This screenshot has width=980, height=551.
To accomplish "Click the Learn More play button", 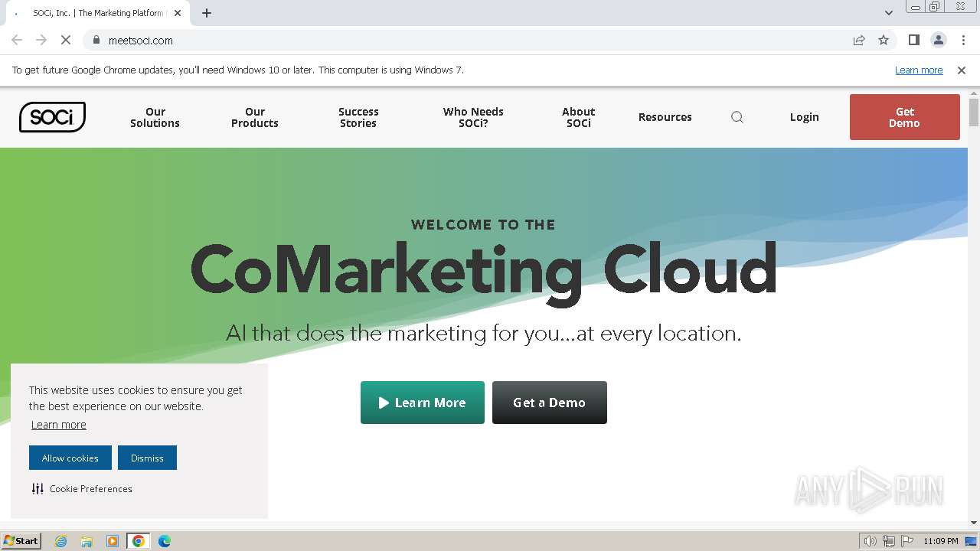I will pos(423,403).
